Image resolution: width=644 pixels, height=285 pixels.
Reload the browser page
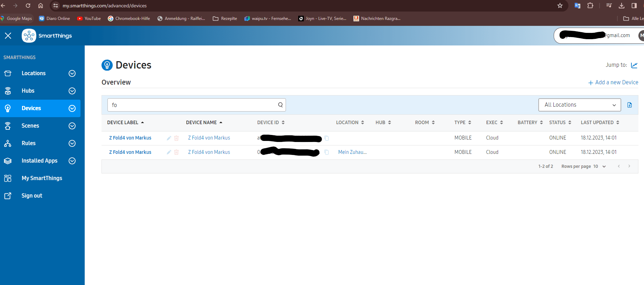coord(28,6)
